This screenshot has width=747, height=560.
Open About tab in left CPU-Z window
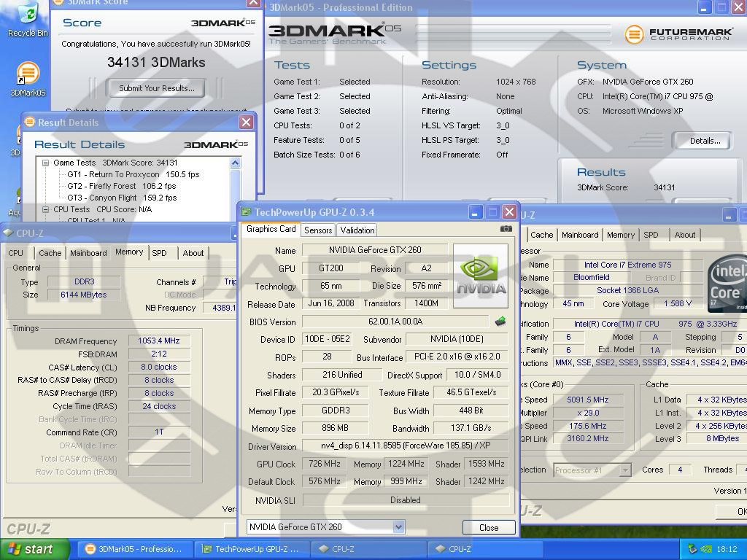click(x=193, y=253)
